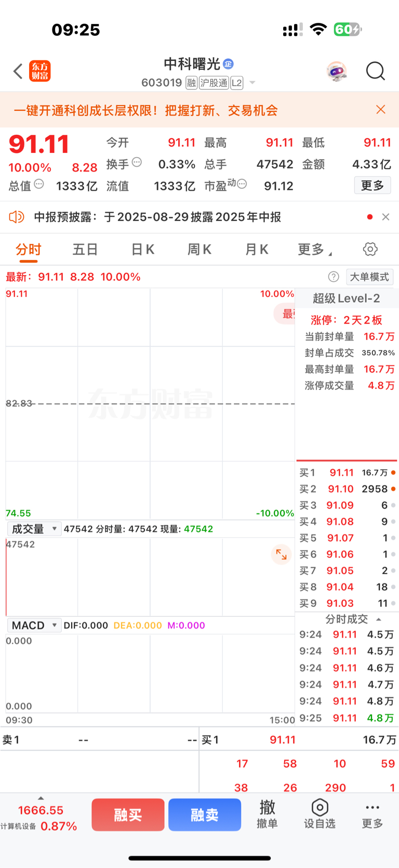Tap the 融 tag badge
The height and width of the screenshot is (868, 399).
(x=191, y=83)
